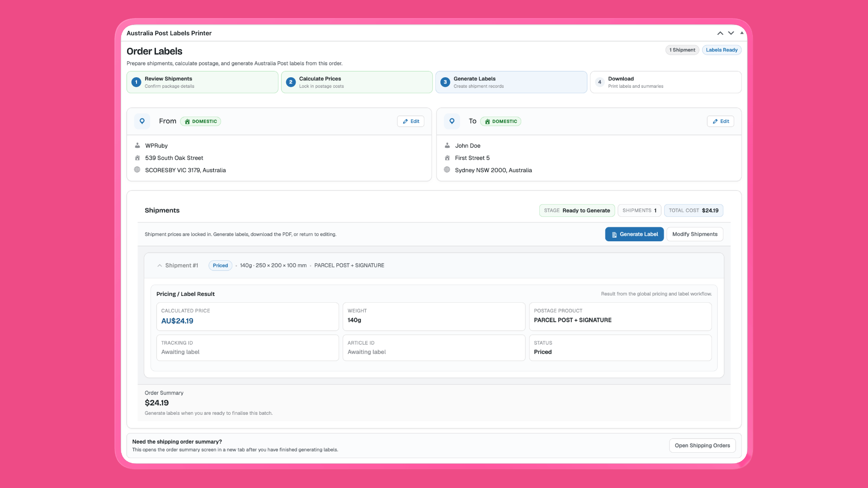Click the person icon beside WPRuby
Screen dimensions: 868x488
coord(137,145)
